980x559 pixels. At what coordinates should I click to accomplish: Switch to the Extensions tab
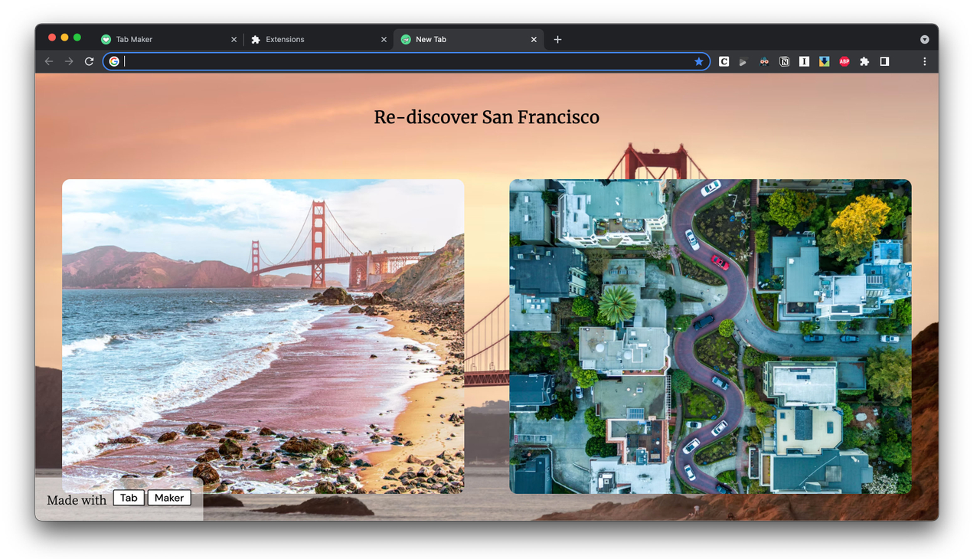[318, 39]
